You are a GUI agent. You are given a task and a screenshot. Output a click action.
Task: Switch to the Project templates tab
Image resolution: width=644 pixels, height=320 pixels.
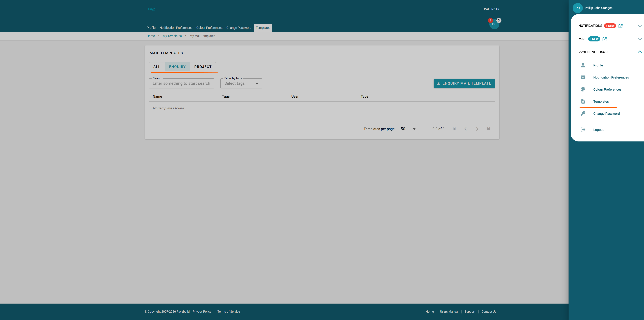(203, 67)
